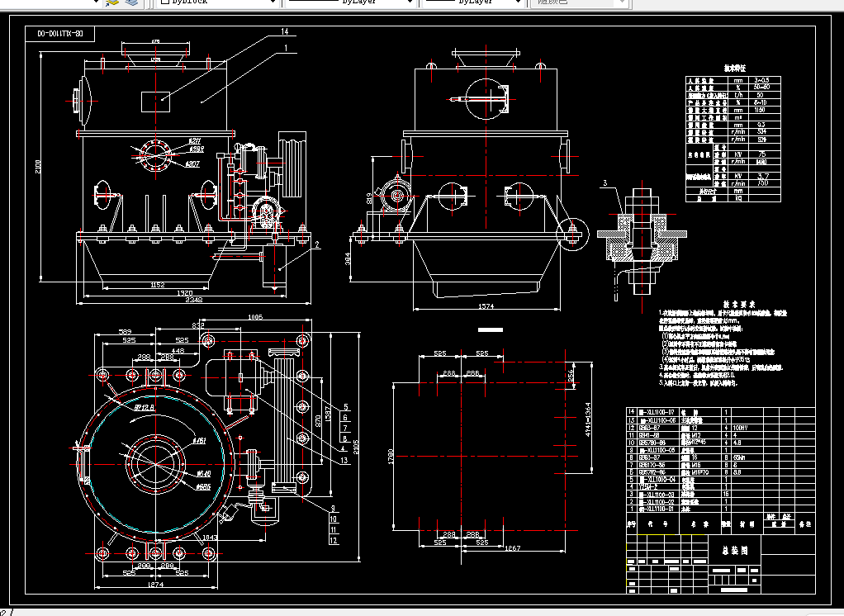Select the 1043 dimension text
This screenshot has width=844, height=616.
pos(210,537)
